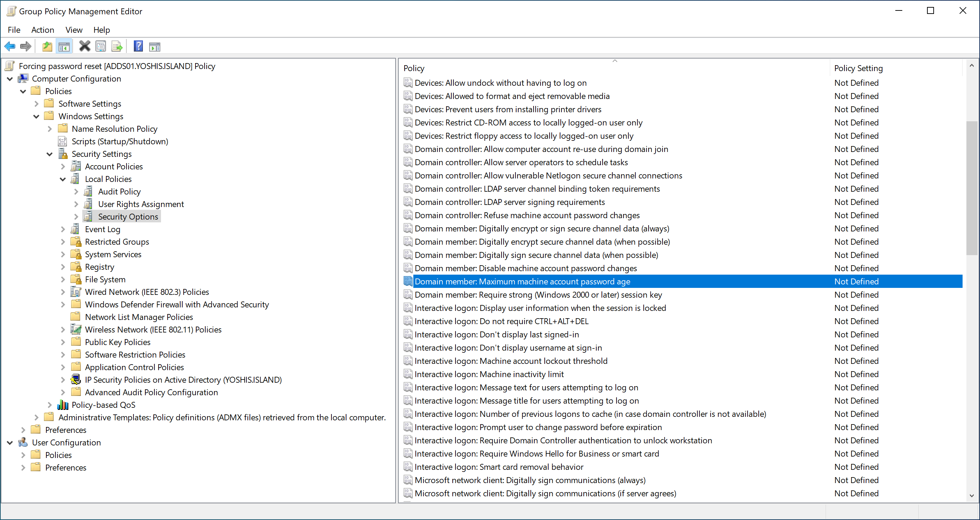Expand the Account Policies tree node
This screenshot has width=980, height=520.
[x=63, y=167]
